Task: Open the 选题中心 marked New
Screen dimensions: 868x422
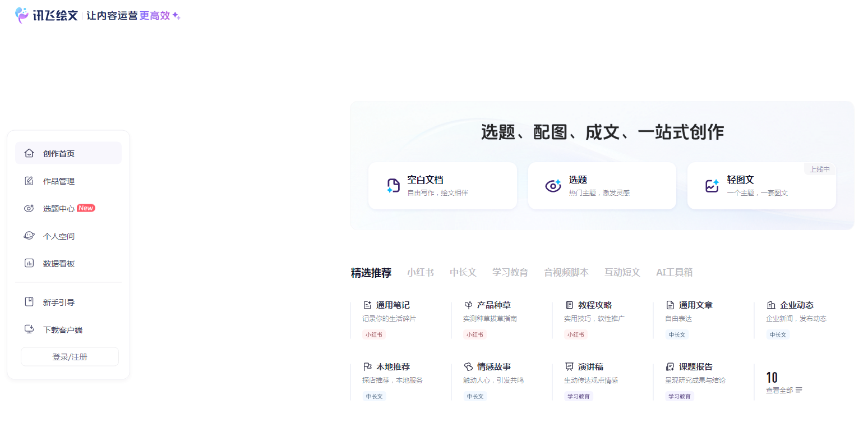Action: coord(58,208)
